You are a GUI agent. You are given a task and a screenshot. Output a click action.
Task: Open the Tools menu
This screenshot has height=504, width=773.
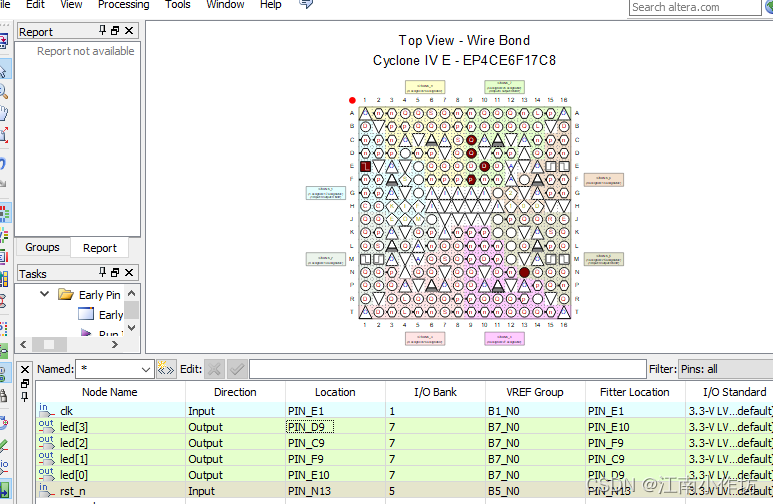(177, 4)
